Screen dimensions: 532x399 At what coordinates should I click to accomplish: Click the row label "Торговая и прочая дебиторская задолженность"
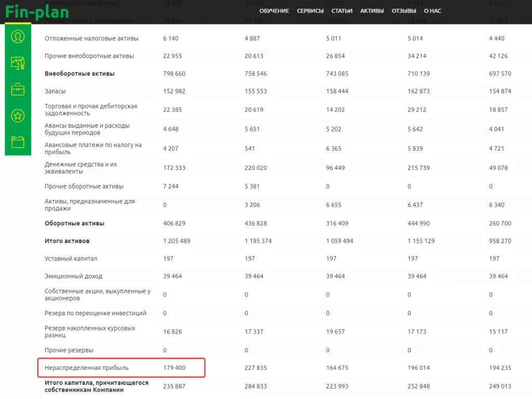[x=91, y=110]
